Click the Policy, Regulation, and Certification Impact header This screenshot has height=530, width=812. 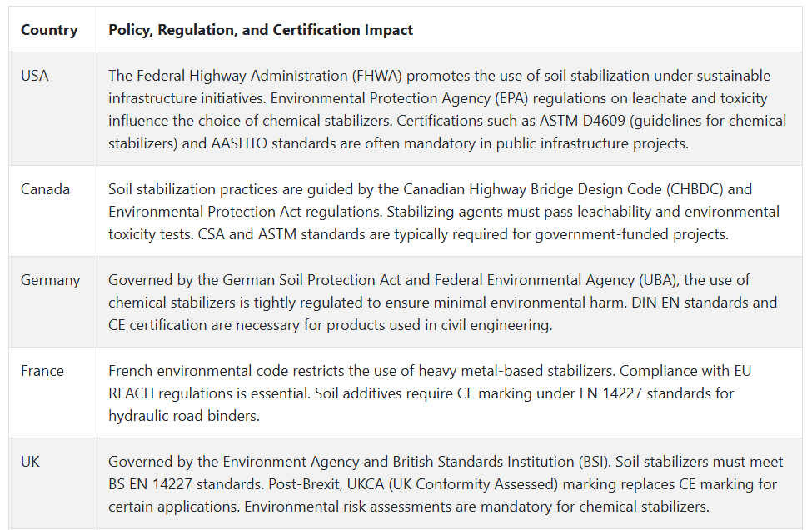coord(261,30)
